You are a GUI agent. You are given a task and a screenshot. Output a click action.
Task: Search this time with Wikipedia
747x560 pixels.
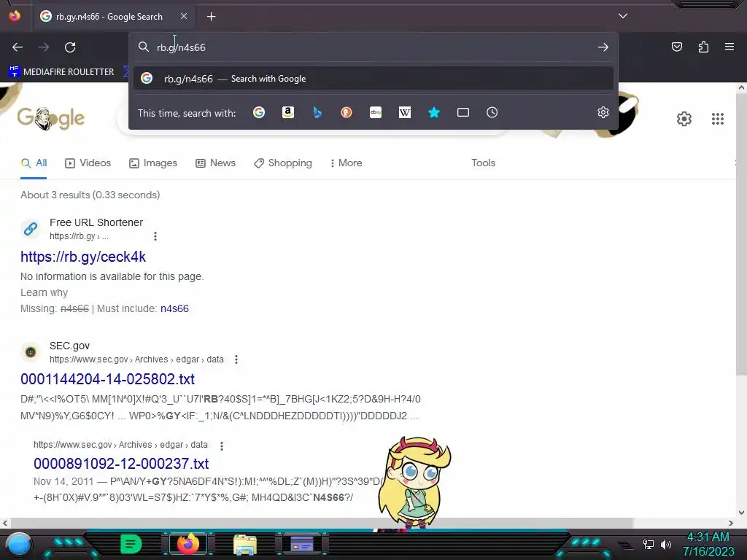pyautogui.click(x=404, y=112)
